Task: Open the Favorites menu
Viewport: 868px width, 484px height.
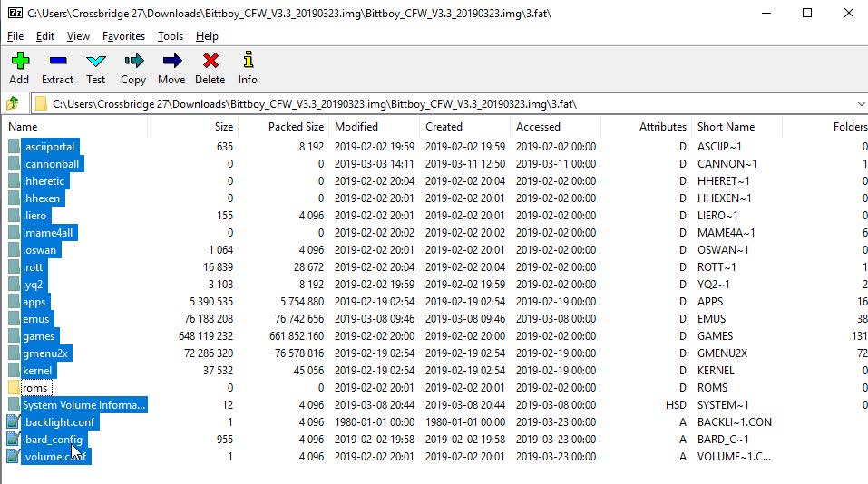Action: pos(123,36)
